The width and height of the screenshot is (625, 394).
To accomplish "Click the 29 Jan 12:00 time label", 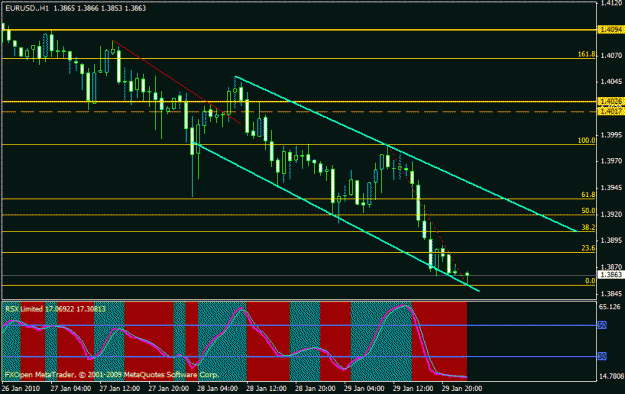I will [x=413, y=388].
